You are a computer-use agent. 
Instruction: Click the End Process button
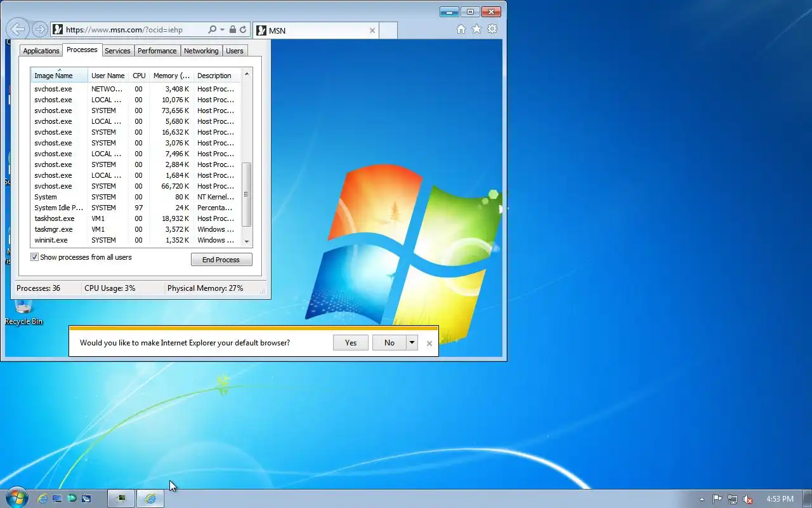coord(221,260)
